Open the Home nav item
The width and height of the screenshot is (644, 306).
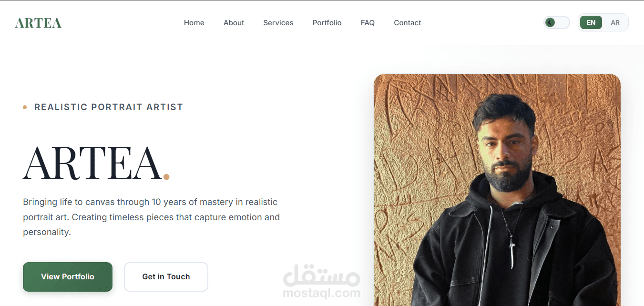(x=194, y=23)
